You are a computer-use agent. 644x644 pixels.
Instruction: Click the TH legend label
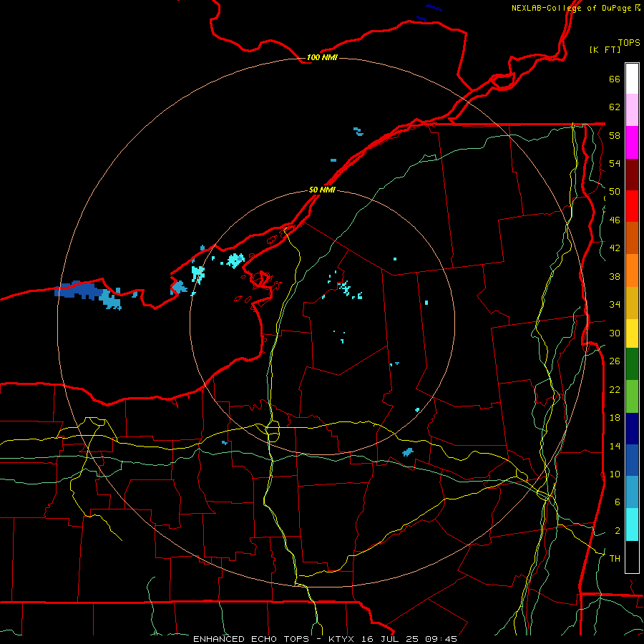point(615,559)
